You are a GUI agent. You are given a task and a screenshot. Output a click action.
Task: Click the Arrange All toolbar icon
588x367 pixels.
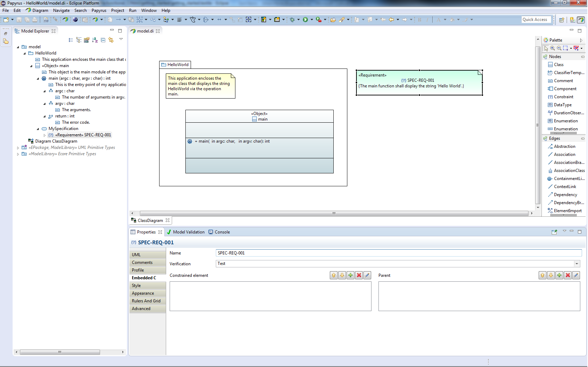coord(153,20)
